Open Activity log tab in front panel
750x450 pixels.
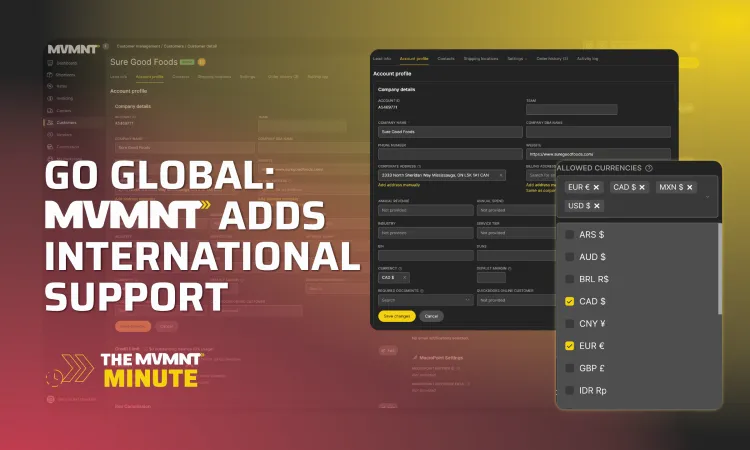(587, 59)
